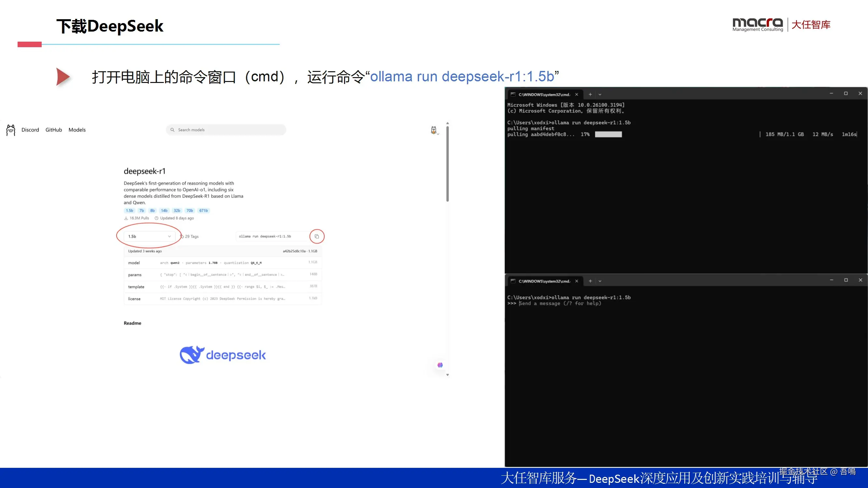Screen dimensions: 868x488
Task: Click the copy command icon
Action: 317,237
